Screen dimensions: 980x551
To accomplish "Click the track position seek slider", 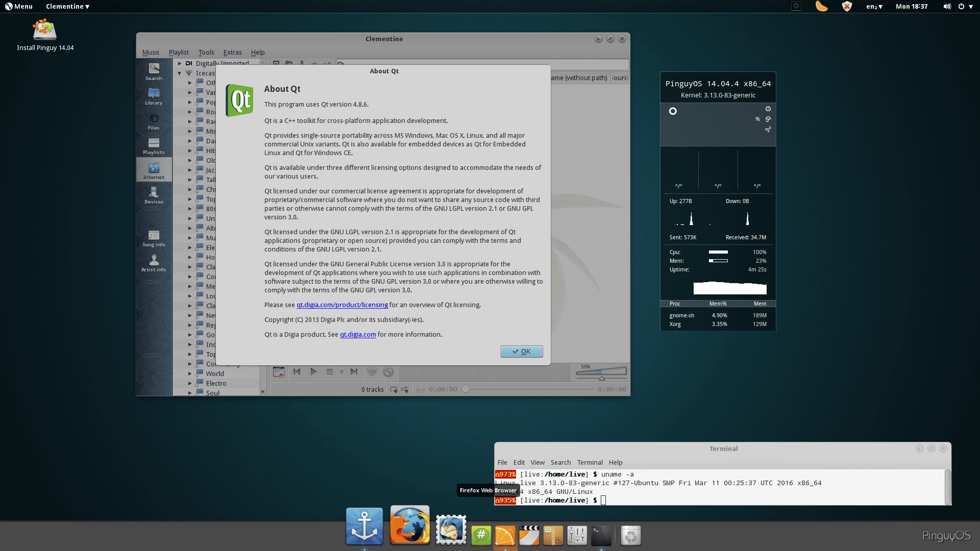I will [x=528, y=389].
